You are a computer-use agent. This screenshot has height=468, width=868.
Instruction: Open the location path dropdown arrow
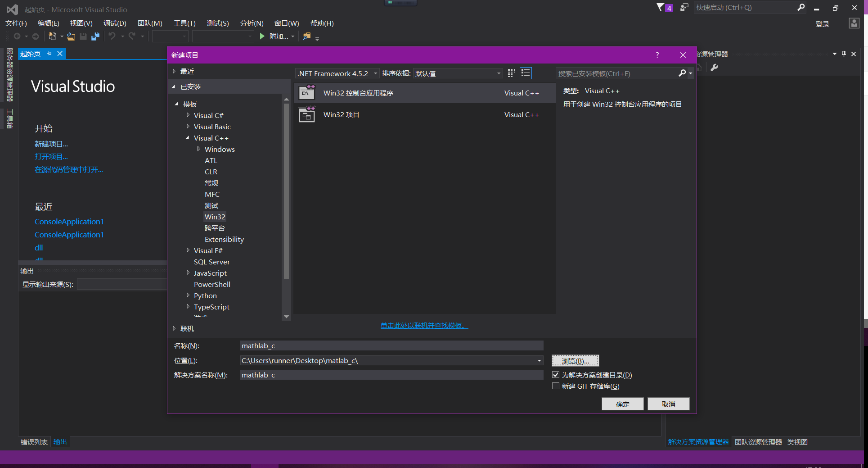click(x=539, y=360)
